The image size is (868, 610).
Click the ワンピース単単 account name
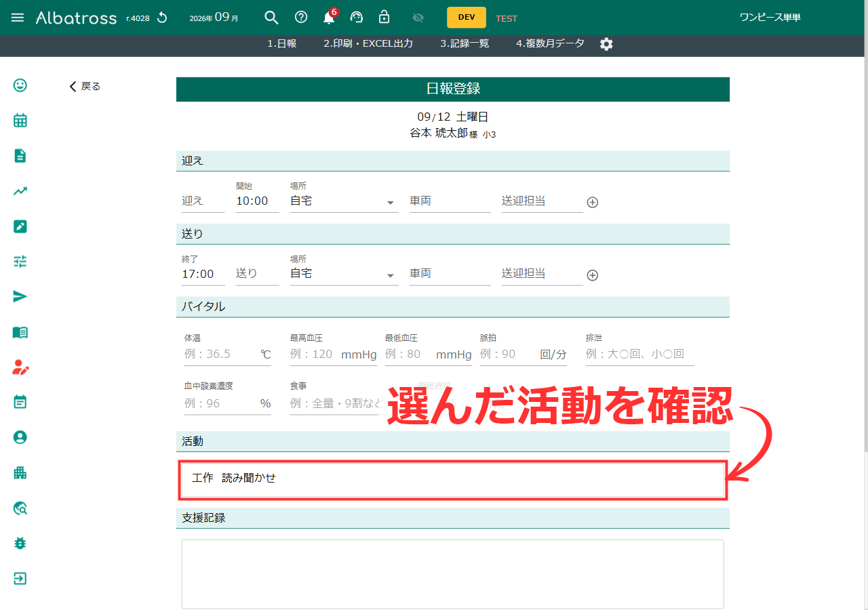coord(770,18)
